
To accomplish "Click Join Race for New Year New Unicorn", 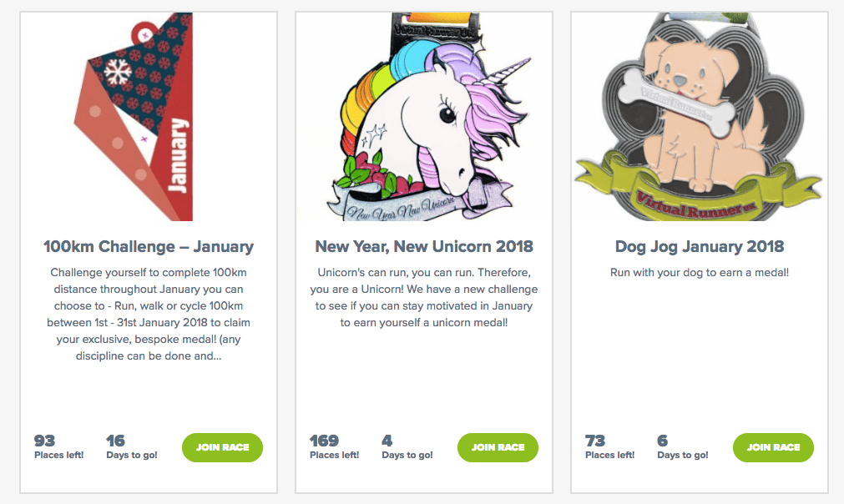I will pos(498,447).
